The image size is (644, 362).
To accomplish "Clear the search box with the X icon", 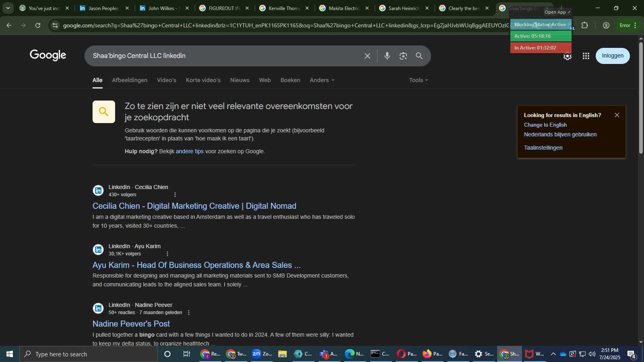I will click(x=367, y=56).
